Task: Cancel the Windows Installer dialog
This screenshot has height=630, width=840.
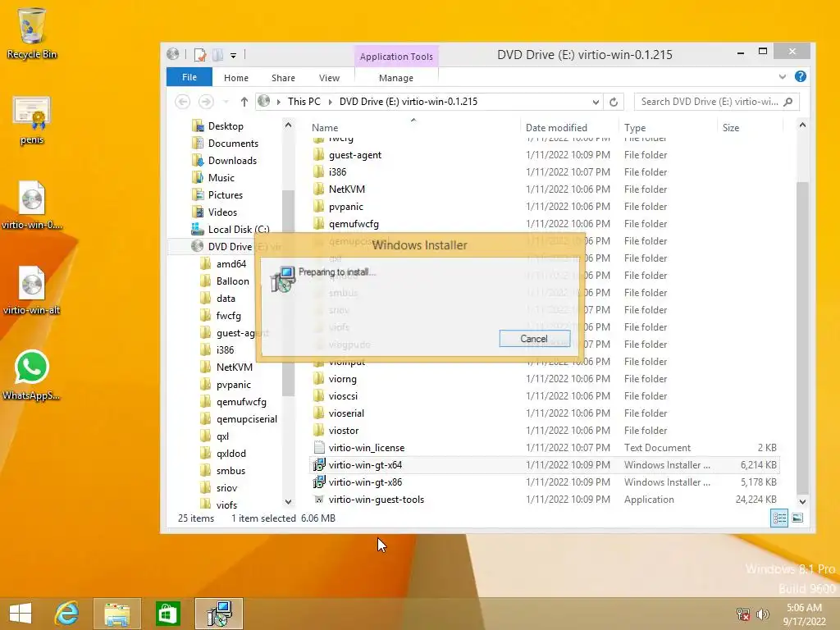Action: [x=534, y=339]
